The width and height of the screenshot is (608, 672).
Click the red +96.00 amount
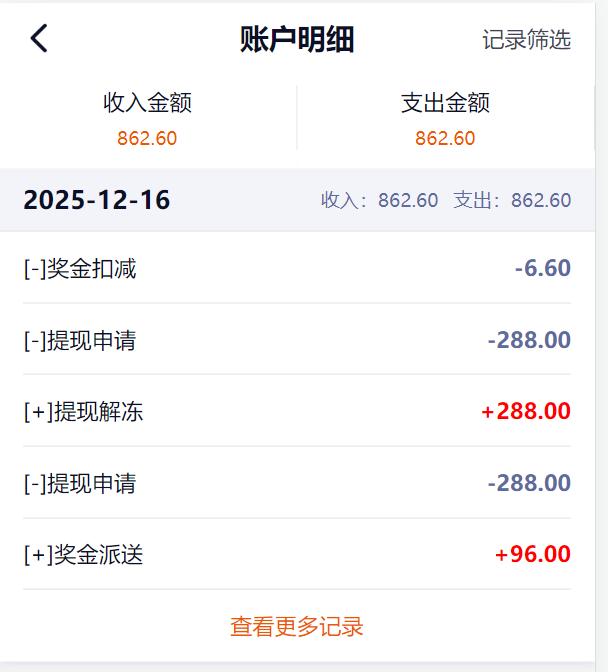(533, 554)
